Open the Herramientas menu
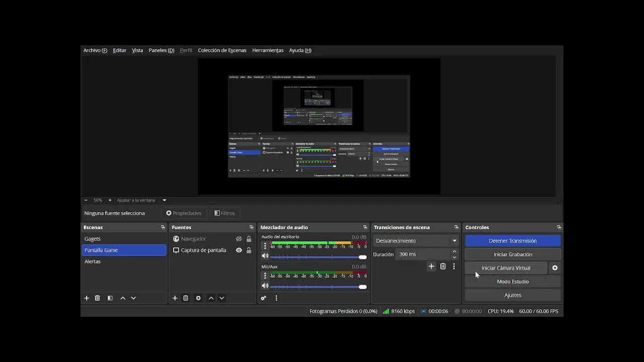 (x=268, y=50)
